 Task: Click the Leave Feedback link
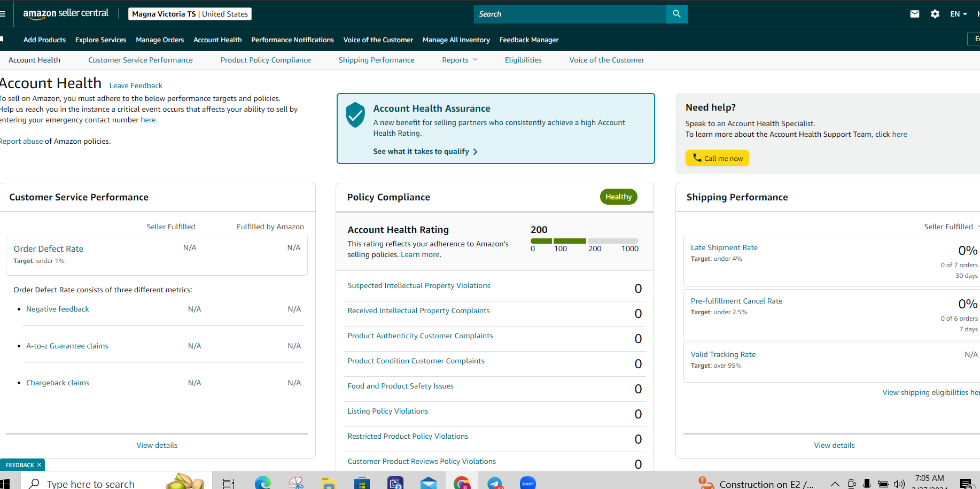[x=136, y=86]
